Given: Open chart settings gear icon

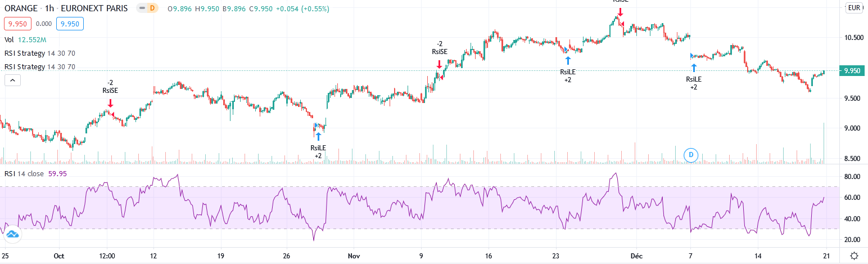Looking at the screenshot, I should 854,256.
